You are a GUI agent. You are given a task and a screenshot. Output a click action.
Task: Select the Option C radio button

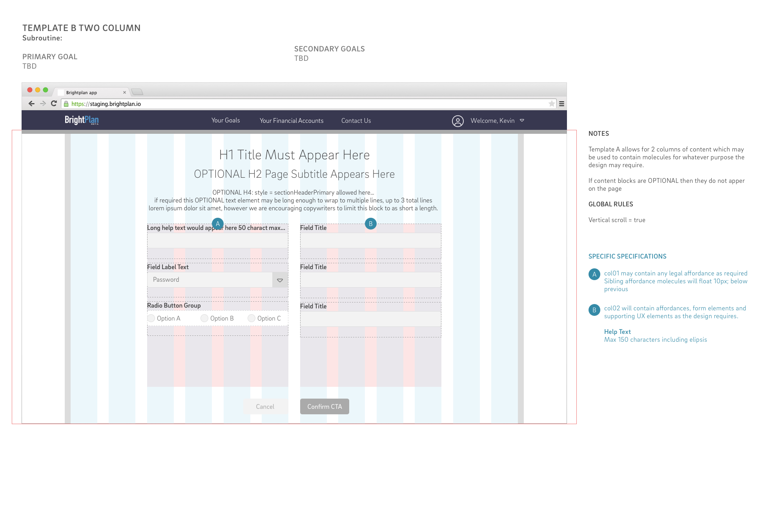coord(251,318)
